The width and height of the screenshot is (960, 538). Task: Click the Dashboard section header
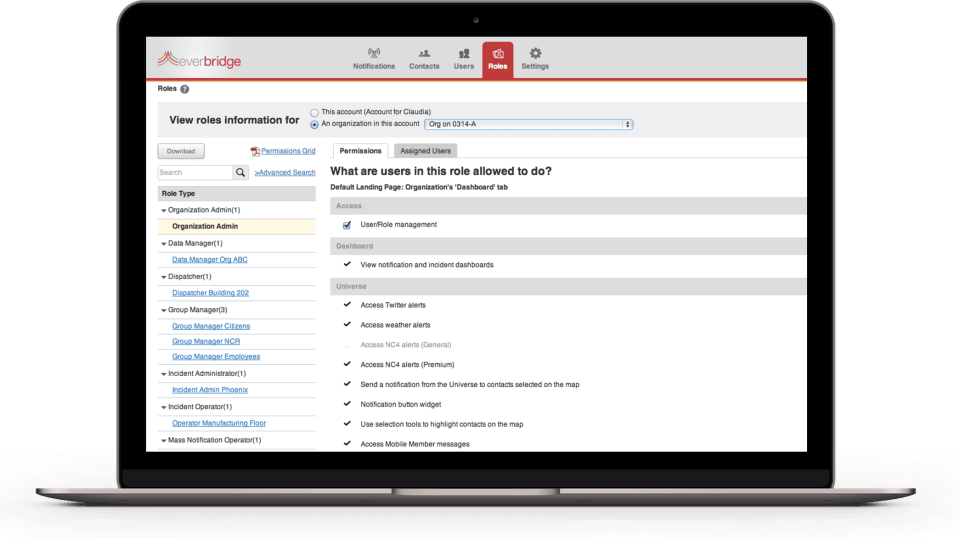(x=568, y=246)
